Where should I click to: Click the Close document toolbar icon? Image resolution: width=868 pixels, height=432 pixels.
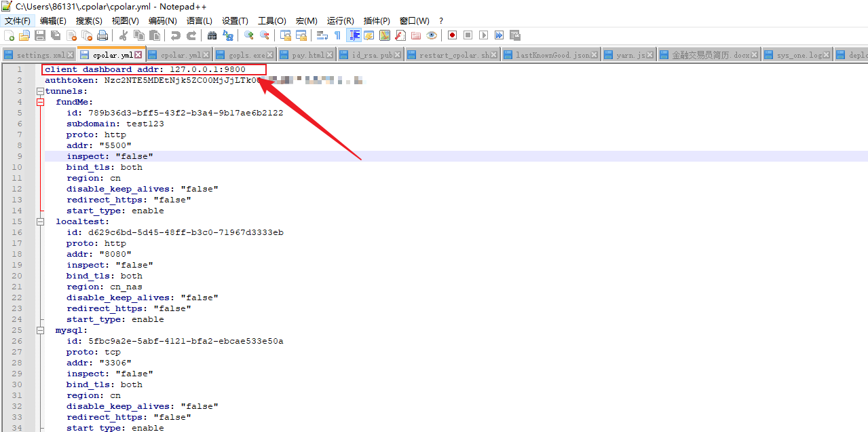pyautogui.click(x=71, y=35)
